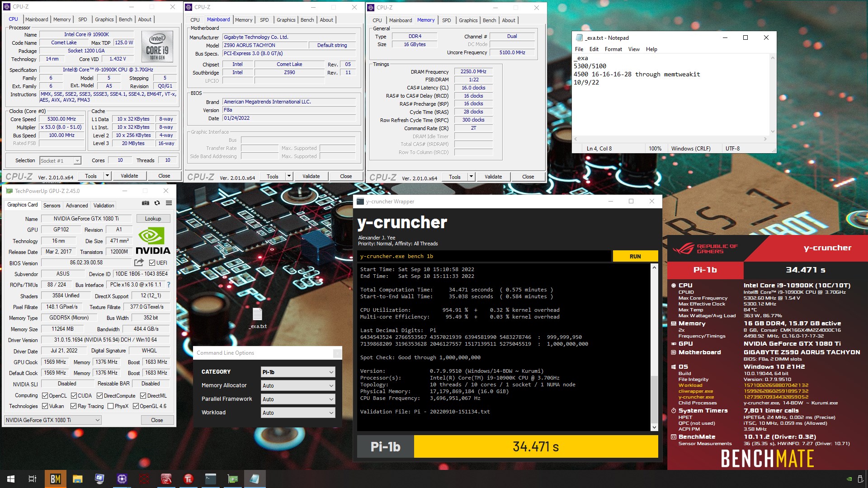Open the SPD tab in first CPU-Z window
868x488 pixels.
82,19
